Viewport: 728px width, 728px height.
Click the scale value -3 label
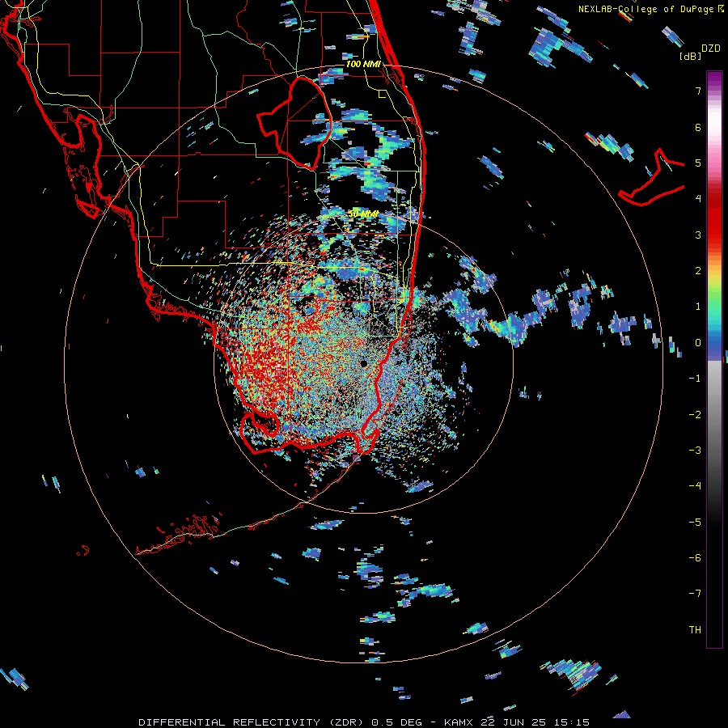[695, 451]
